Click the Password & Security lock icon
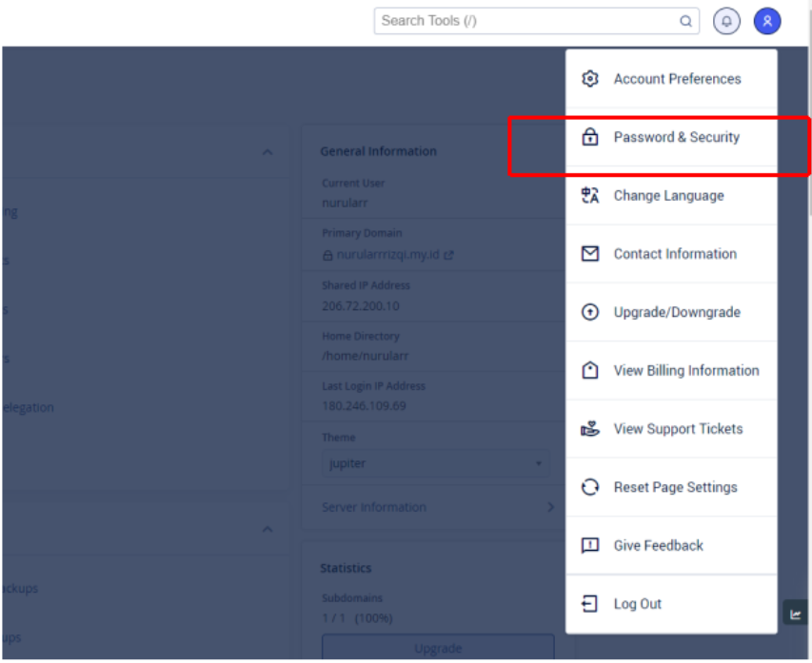Screen dimensions: 812x663 coord(590,137)
